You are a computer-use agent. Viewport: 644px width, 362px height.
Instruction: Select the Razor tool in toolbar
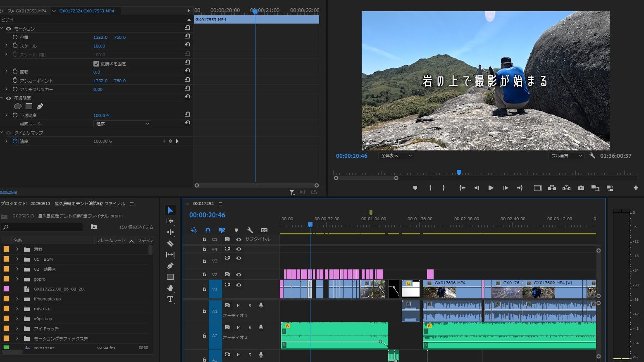(170, 244)
